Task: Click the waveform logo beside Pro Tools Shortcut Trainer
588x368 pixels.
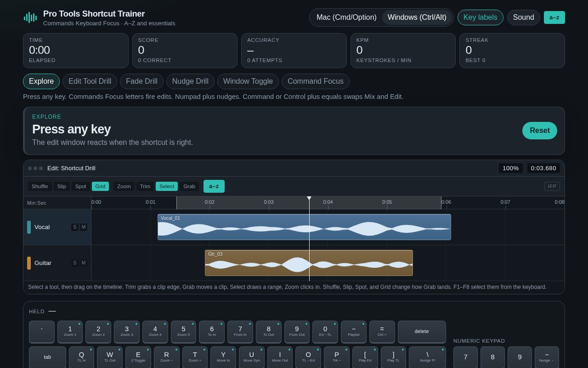Action: coord(30,17)
